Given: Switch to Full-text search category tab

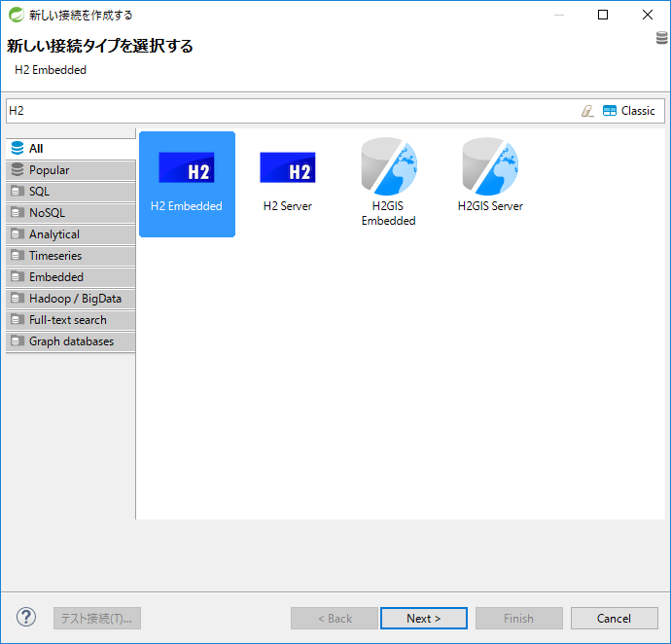Looking at the screenshot, I should (71, 320).
